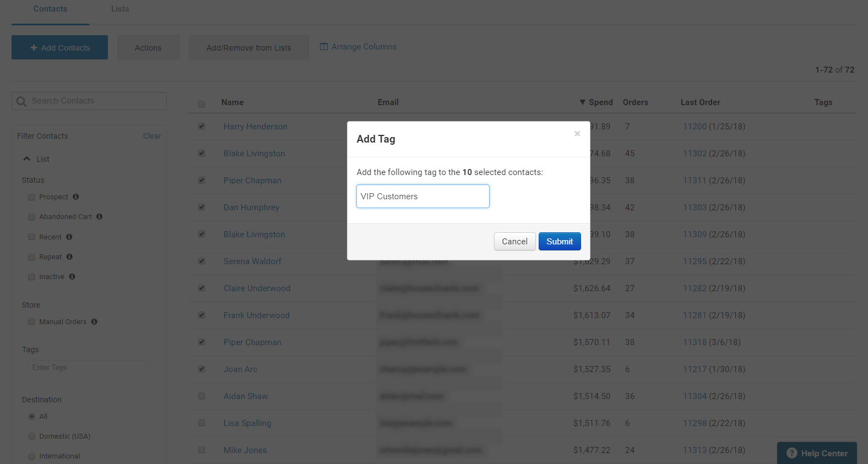The height and width of the screenshot is (464, 868).
Task: Sort by the Name column header
Action: (x=232, y=102)
